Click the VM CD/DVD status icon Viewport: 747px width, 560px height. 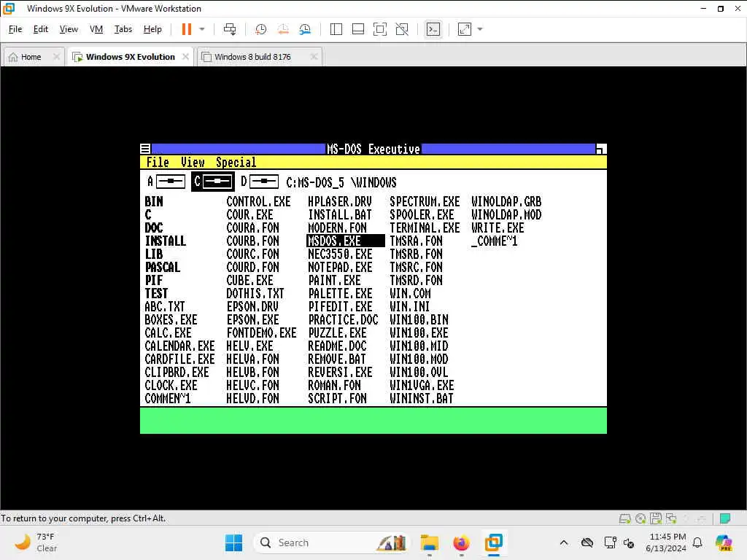coord(640,518)
